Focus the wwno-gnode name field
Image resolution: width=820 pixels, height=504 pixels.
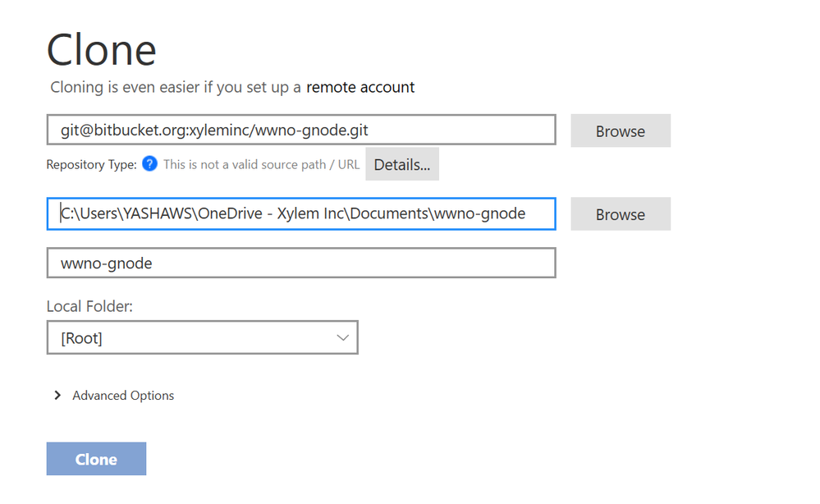301,263
